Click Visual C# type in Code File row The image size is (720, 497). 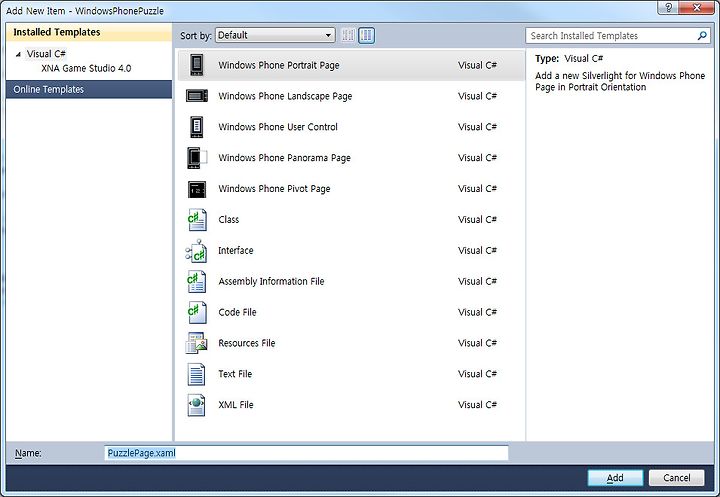[x=477, y=312]
